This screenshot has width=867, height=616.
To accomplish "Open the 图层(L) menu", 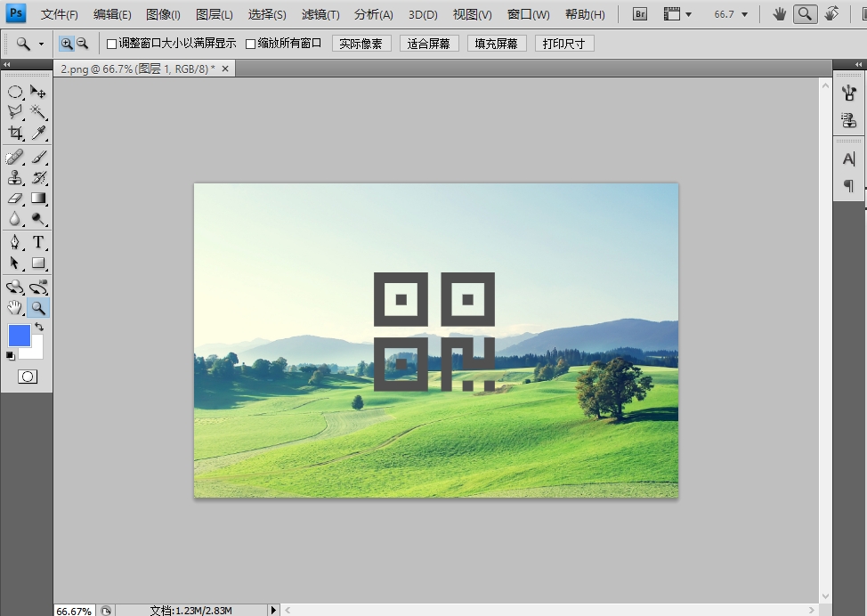I will pyautogui.click(x=215, y=15).
